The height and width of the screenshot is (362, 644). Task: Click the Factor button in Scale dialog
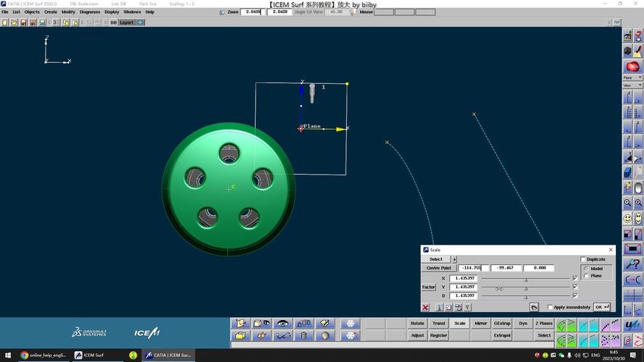(x=429, y=287)
